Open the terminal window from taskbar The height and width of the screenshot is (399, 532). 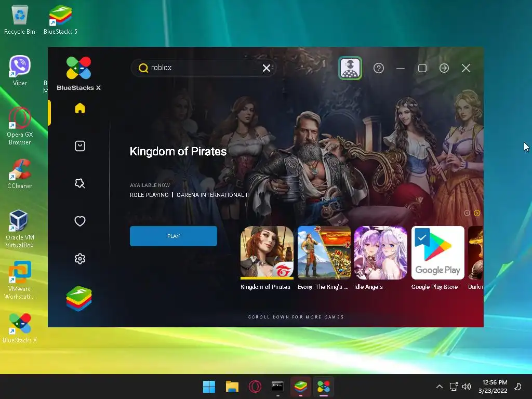click(x=277, y=387)
